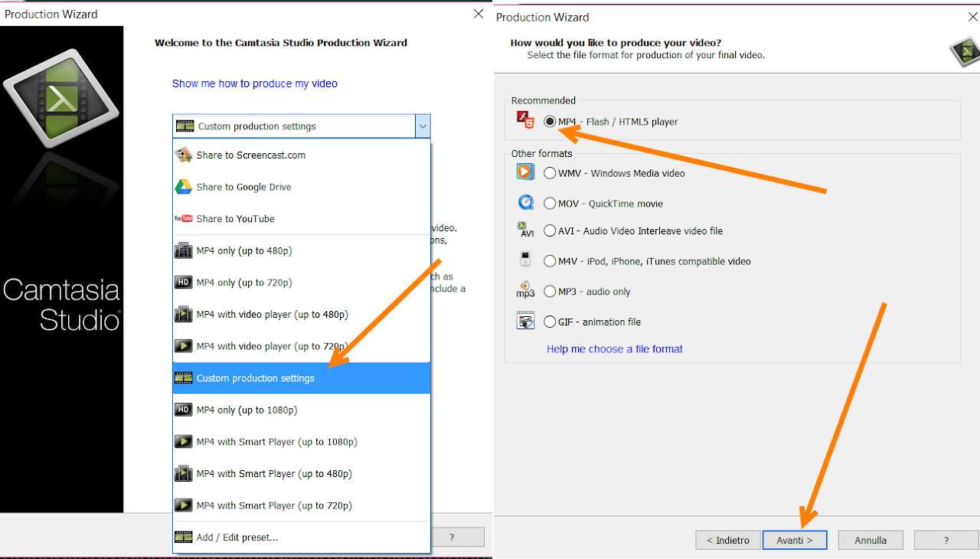Pick MP4 with Smart Player (up to 480p)
980x559 pixels.
coord(302,473)
